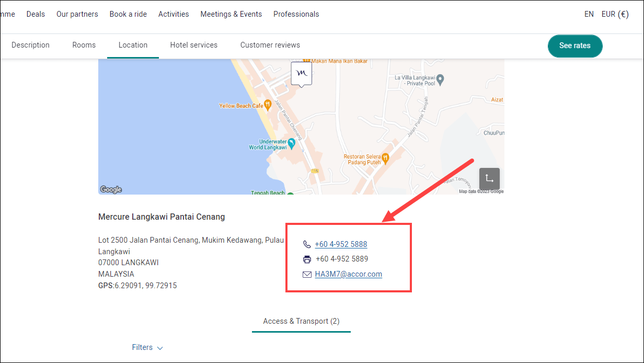Open the Professionals menu
This screenshot has height=363, width=644.
point(296,14)
